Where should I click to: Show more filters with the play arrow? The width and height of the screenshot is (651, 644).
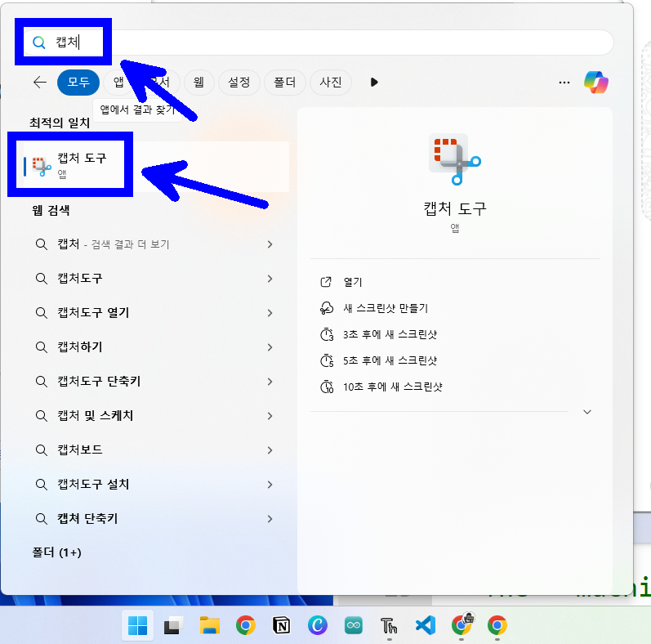(374, 83)
